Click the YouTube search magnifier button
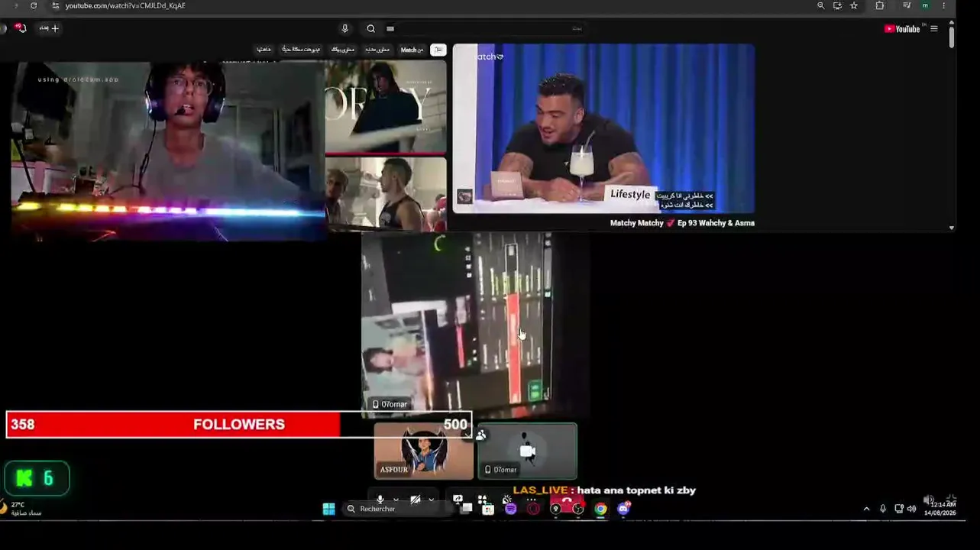 pyautogui.click(x=370, y=28)
